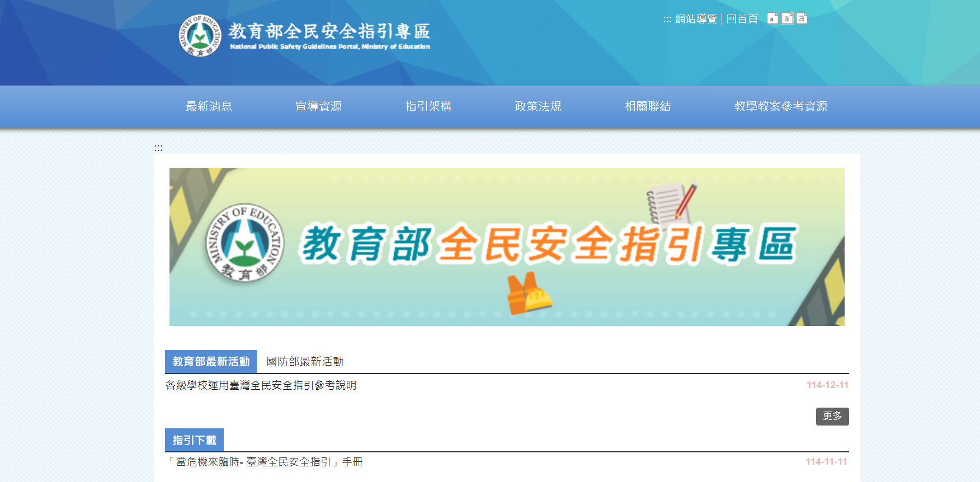Open the 最新消息 menu
The height and width of the screenshot is (482, 980).
pyautogui.click(x=209, y=106)
